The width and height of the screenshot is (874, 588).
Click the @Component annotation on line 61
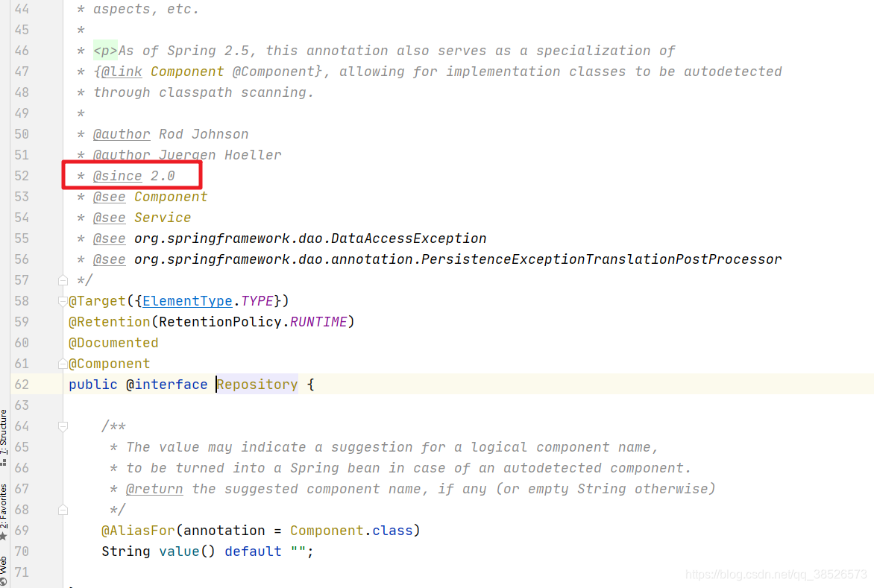click(109, 364)
